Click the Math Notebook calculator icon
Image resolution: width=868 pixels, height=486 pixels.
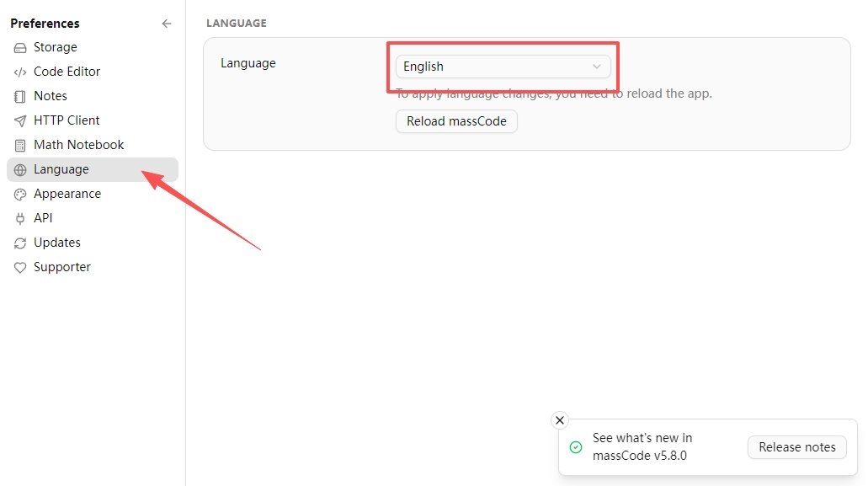[20, 146]
